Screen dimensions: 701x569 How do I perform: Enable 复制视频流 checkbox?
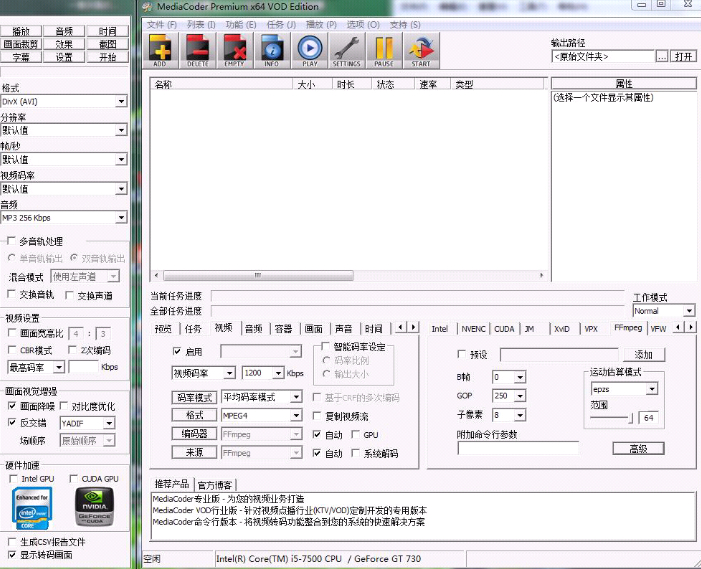317,416
